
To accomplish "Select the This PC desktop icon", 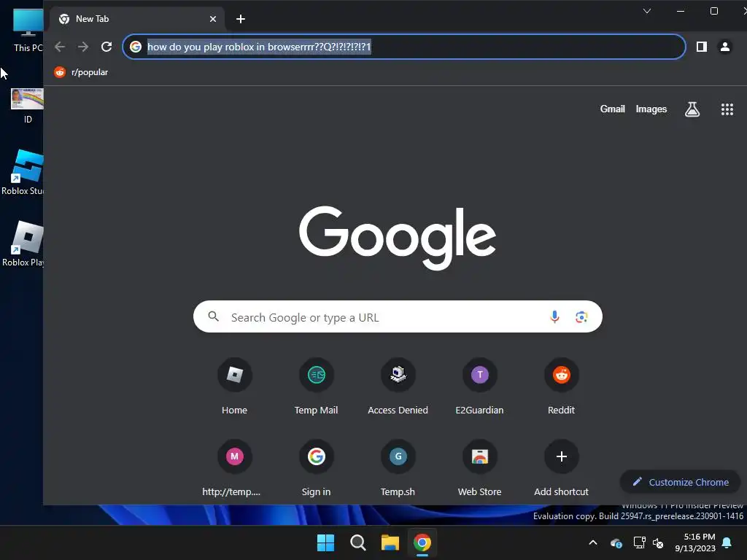I will click(x=28, y=31).
